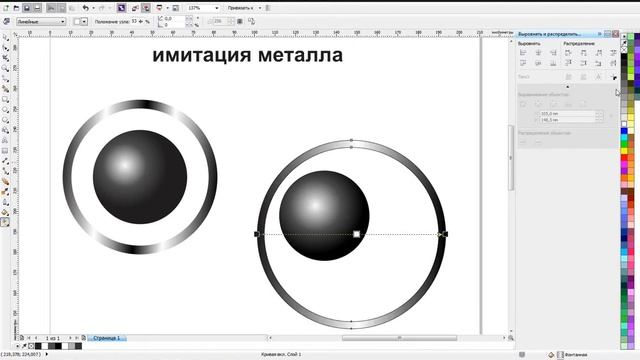The image size is (640, 360).
Task: Click the Import icon
Action: coord(135,8)
